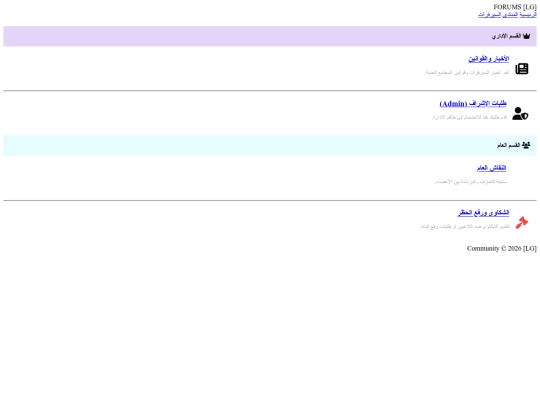Open the النقاش العام forum
Screen dimensions: 540x405
pyautogui.click(x=491, y=168)
